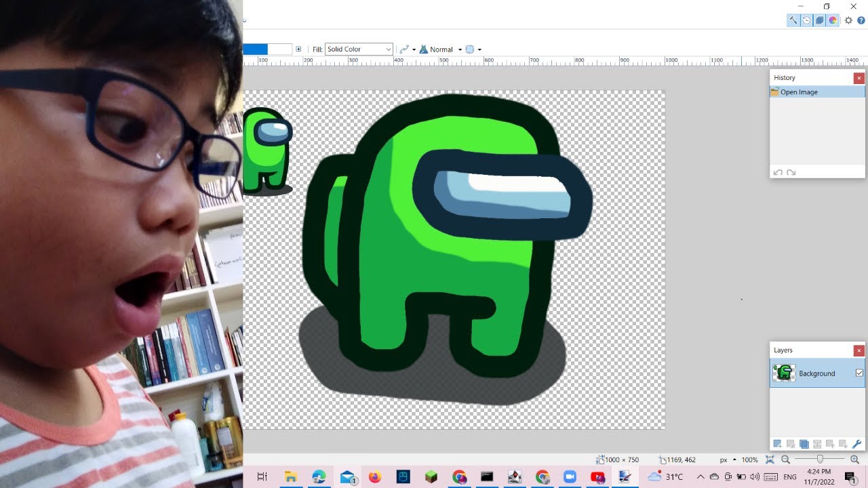Zoom out with the minus magnifier

tap(785, 460)
